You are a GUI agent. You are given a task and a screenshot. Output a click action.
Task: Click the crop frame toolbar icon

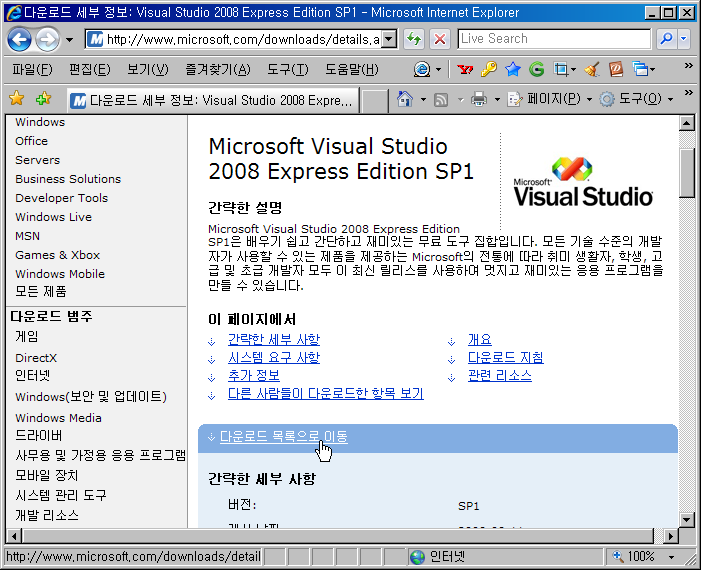(x=561, y=69)
